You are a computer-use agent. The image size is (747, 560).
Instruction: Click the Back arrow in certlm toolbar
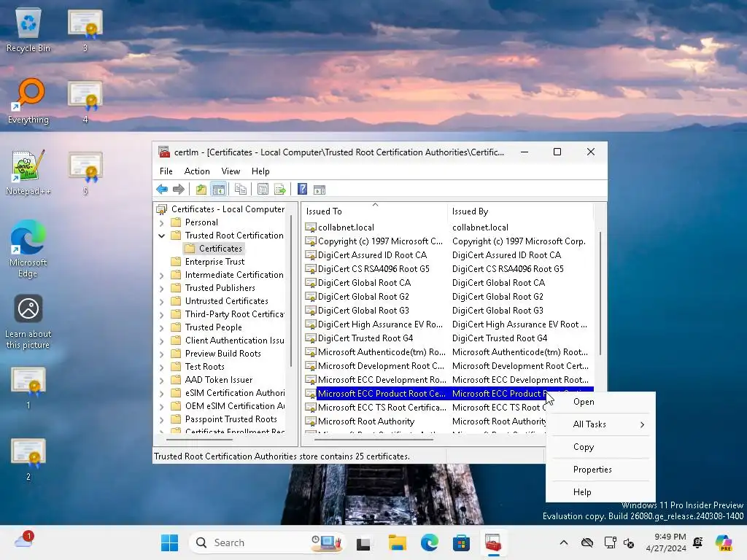pyautogui.click(x=162, y=190)
